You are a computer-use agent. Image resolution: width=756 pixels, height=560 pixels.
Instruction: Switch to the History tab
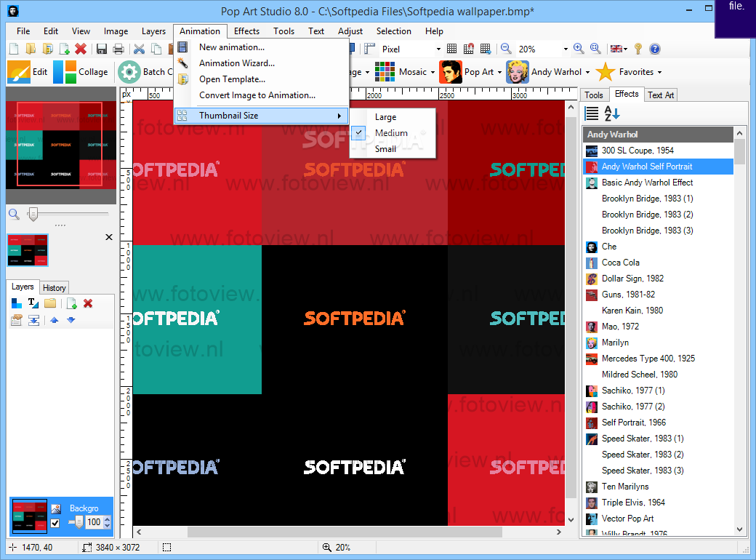[x=54, y=287]
